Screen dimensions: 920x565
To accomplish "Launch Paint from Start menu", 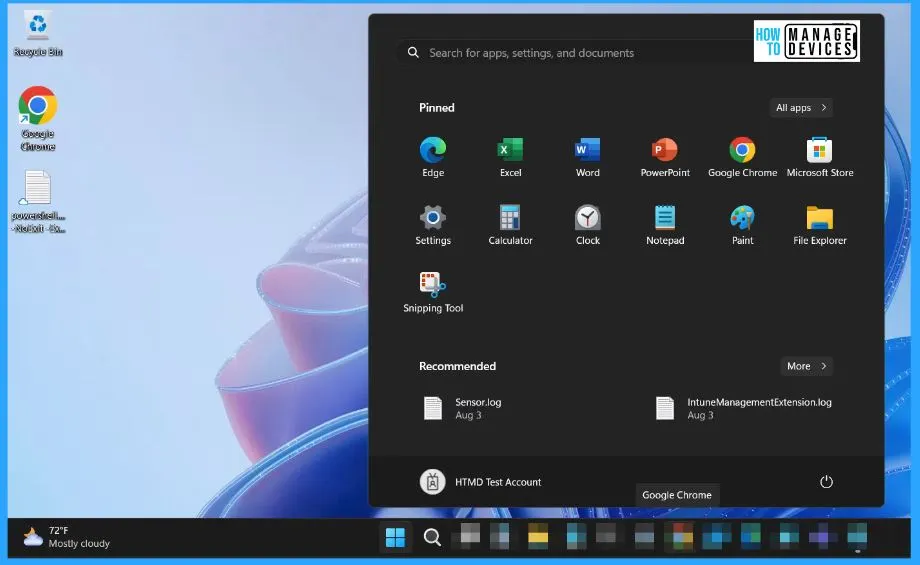I will 742,225.
